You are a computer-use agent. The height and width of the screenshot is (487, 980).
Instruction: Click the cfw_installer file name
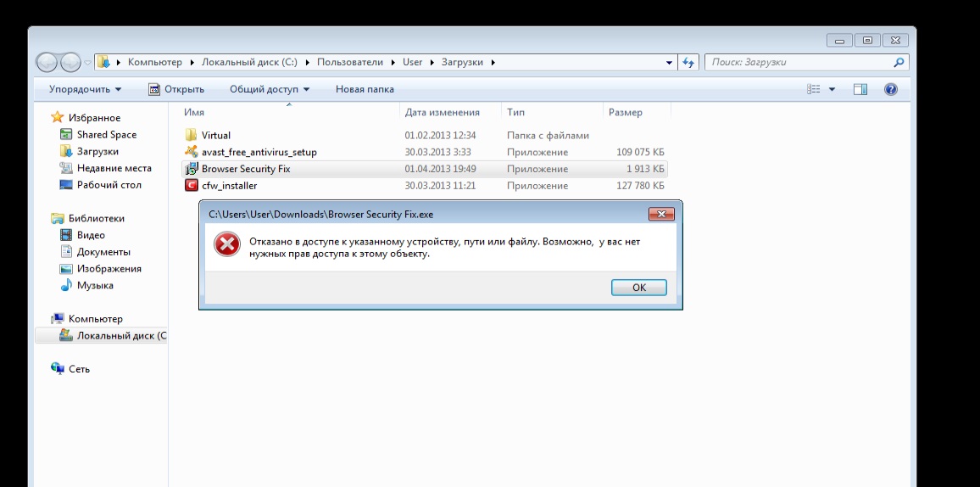pyautogui.click(x=230, y=186)
